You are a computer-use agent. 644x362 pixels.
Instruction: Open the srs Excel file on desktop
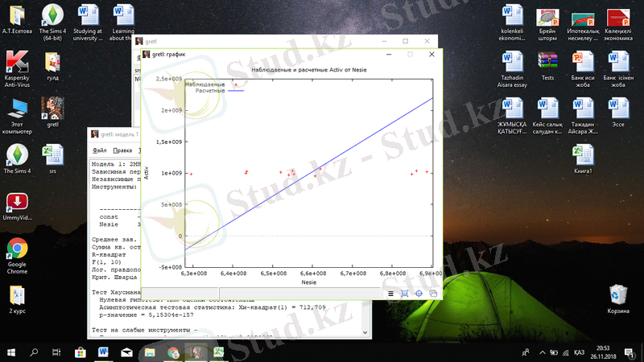(52, 158)
